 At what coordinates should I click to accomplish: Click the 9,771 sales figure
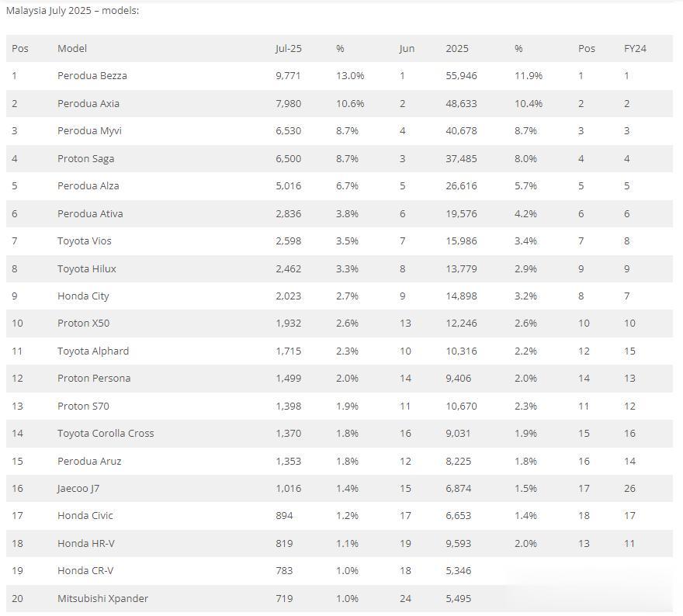(x=288, y=76)
